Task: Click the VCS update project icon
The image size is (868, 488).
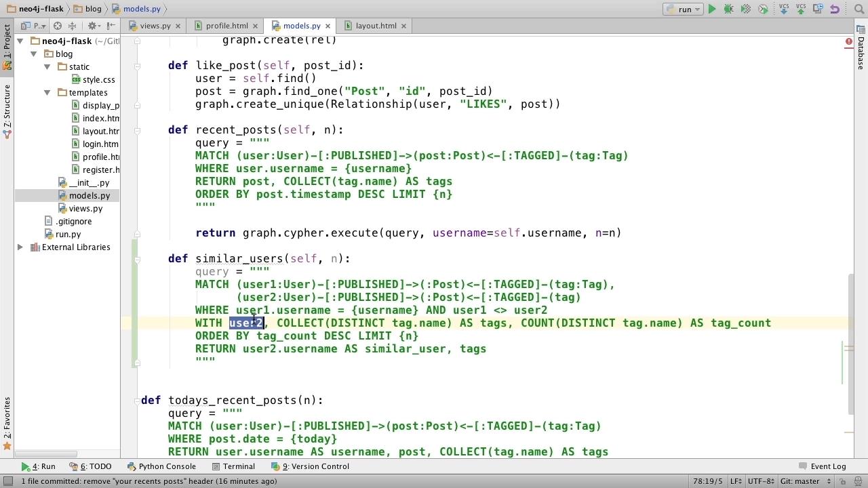Action: [x=785, y=9]
